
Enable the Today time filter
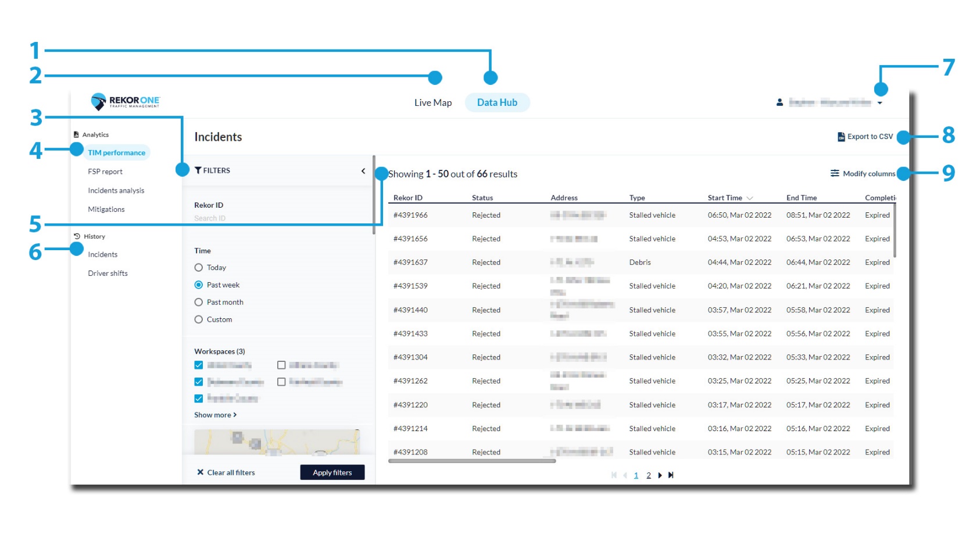click(198, 267)
